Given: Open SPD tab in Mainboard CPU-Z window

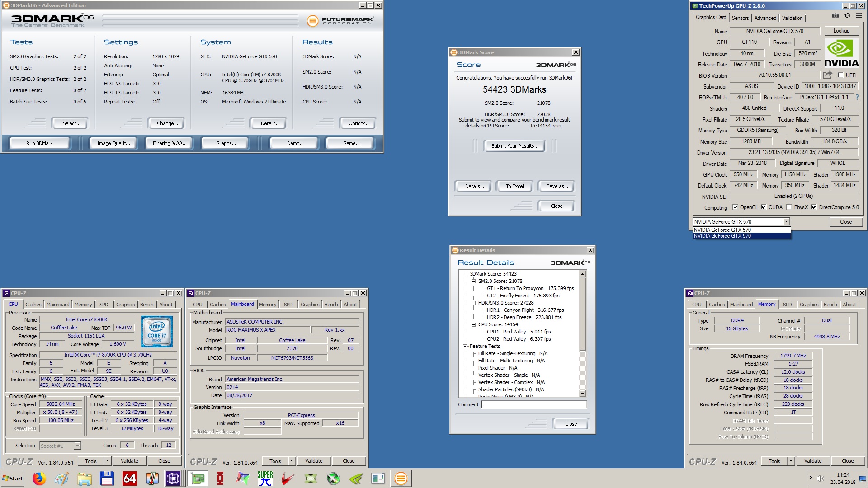Looking at the screenshot, I should [x=288, y=305].
